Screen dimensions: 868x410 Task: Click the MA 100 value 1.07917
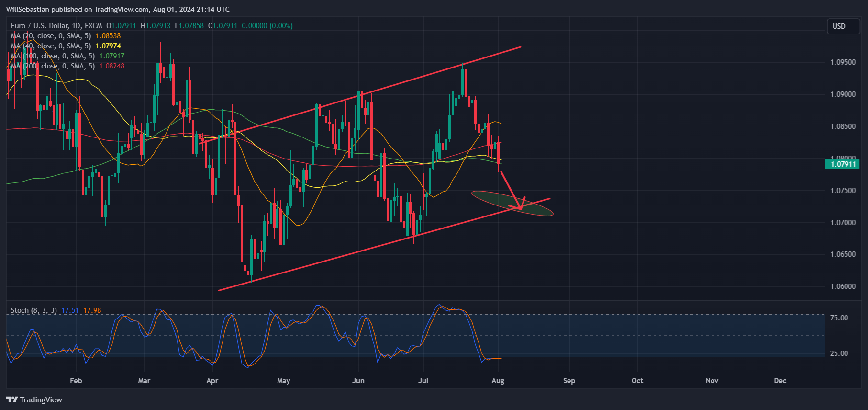point(112,56)
